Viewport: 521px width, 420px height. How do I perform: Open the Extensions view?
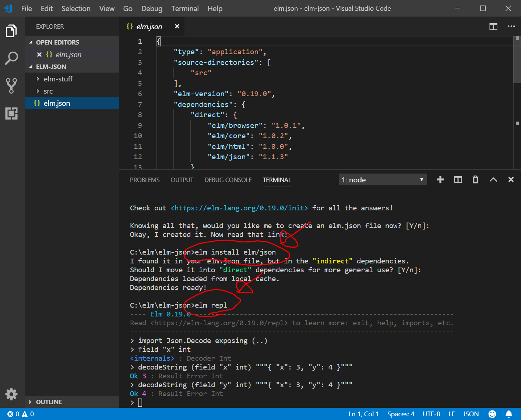click(x=11, y=113)
